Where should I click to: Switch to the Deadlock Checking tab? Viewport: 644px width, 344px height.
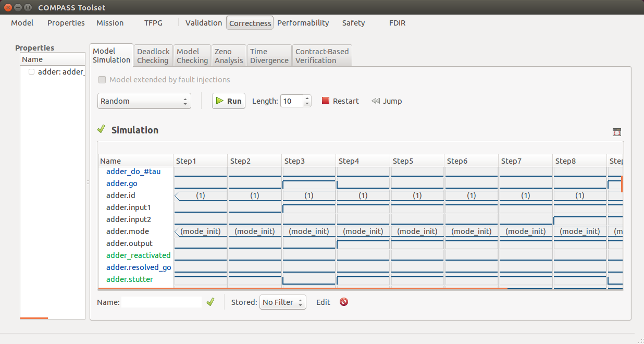coord(153,56)
